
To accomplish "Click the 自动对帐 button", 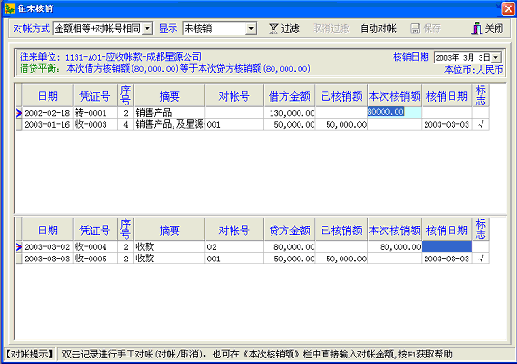I will [378, 29].
